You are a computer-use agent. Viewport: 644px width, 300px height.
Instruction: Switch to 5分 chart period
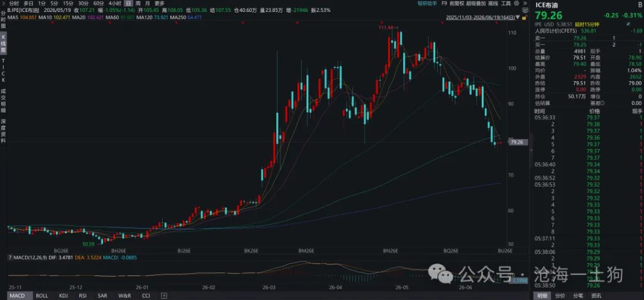coord(54,3)
